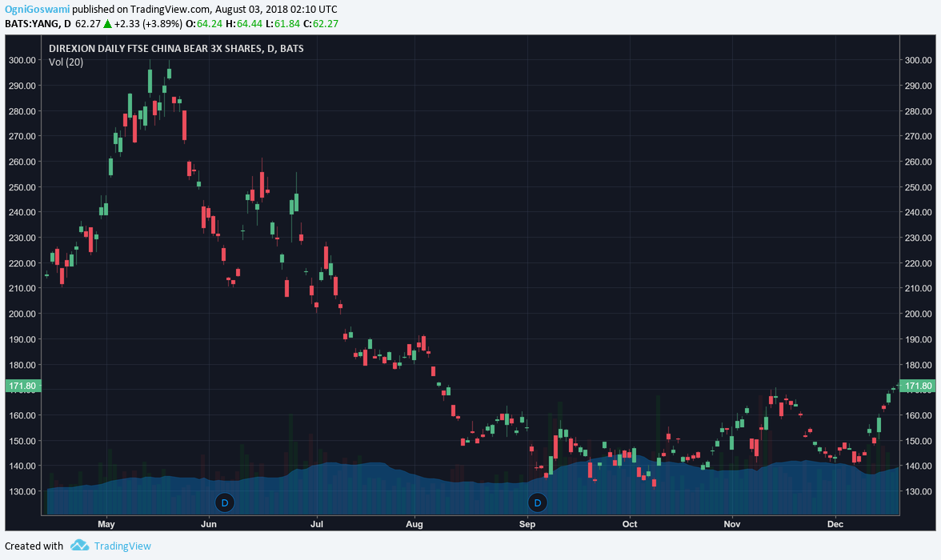
Task: Click the L:61.84 low value
Action: point(282,24)
